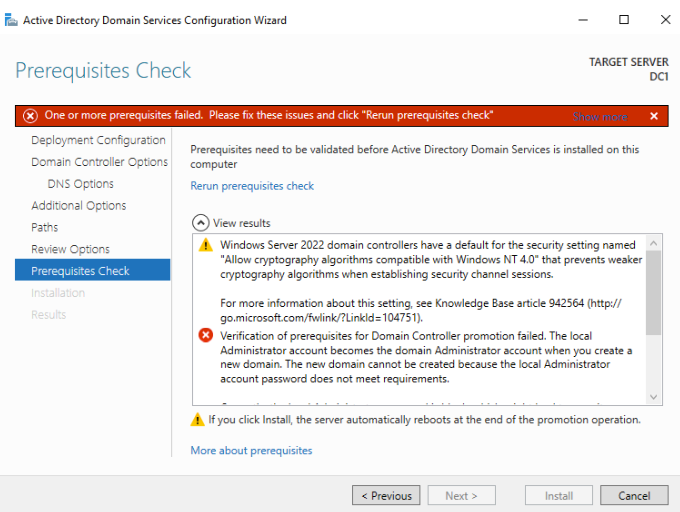This screenshot has height=512, width=680.
Task: Click the wizard app icon in title bar
Action: [11, 20]
